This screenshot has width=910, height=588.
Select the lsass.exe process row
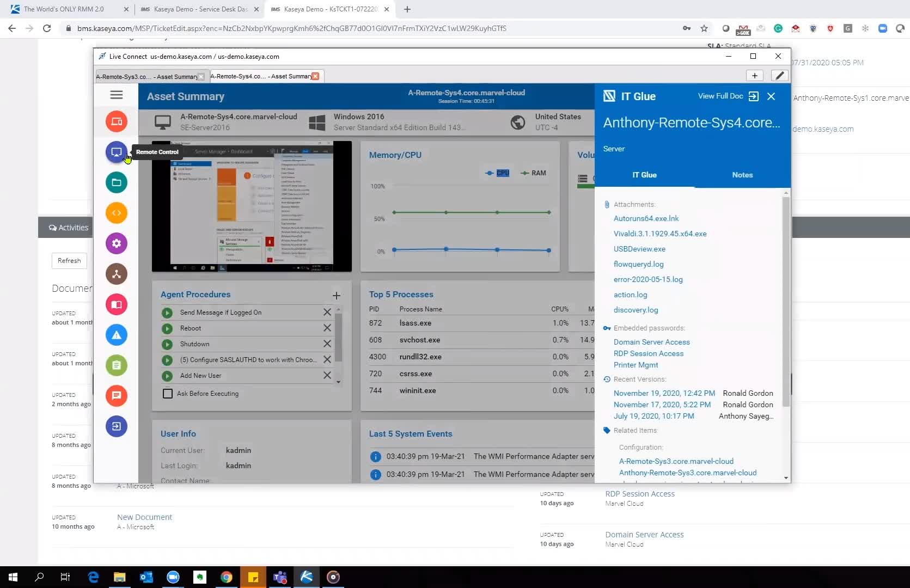tap(481, 323)
